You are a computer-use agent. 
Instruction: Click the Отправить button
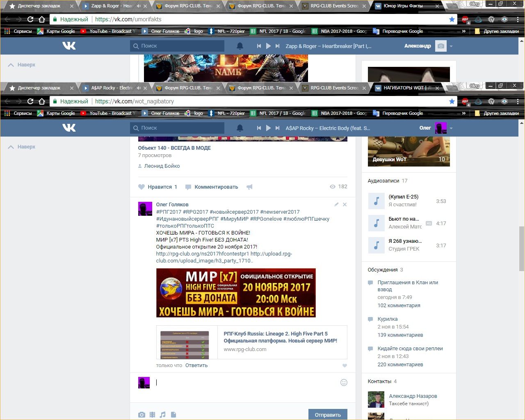coord(328,415)
